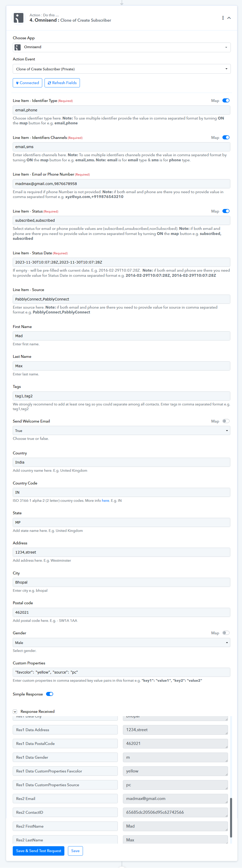The width and height of the screenshot is (242, 868).
Task: Click the Omnisend app logo in step header
Action: (19, 18)
